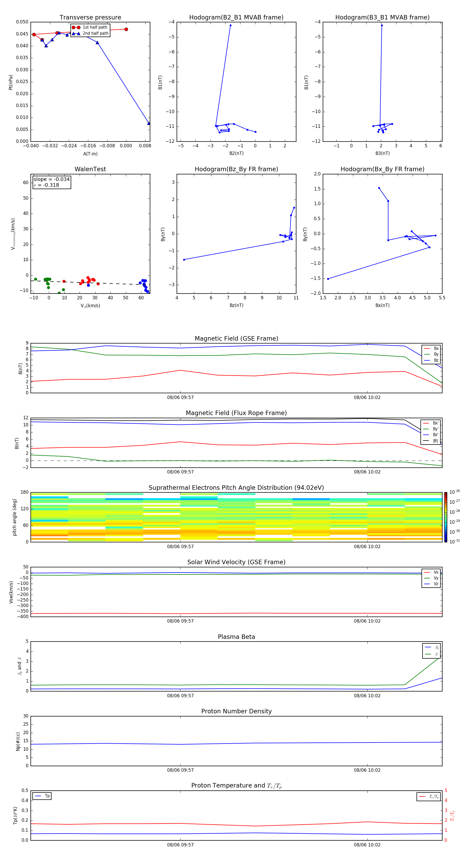This screenshot has height=868, width=473.
Task: Click the WalenTest 'V_A(km/s)' x-axis label
Action: 90,306
